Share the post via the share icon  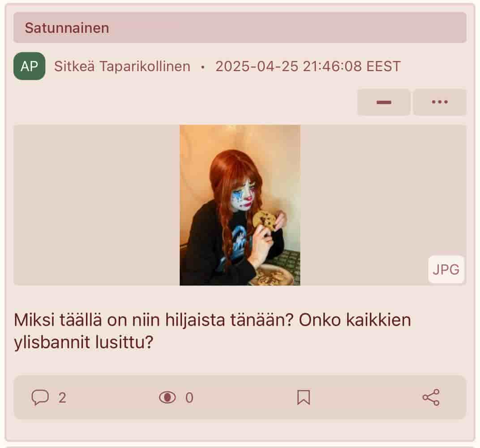pos(431,397)
